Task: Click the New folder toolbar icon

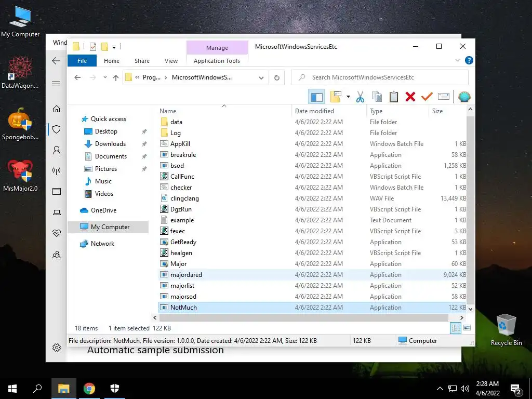Action: [x=336, y=97]
